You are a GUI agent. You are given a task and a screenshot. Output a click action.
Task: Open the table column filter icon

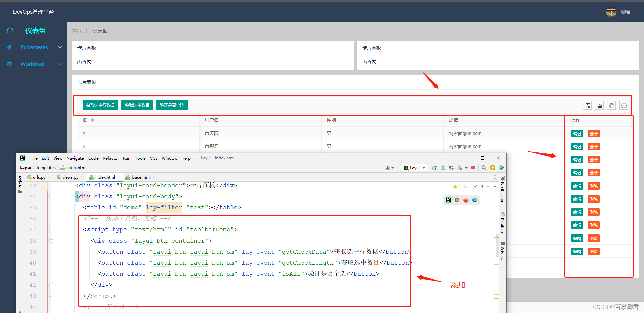(x=588, y=106)
